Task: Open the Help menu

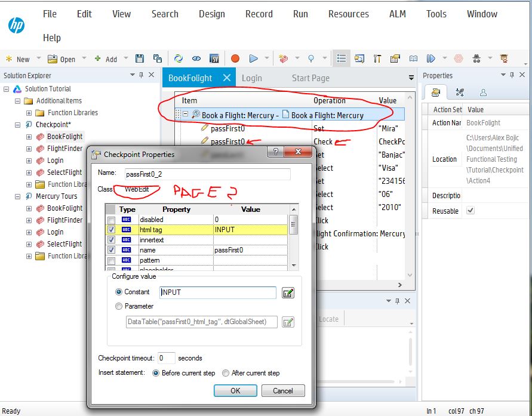Action: (x=52, y=38)
